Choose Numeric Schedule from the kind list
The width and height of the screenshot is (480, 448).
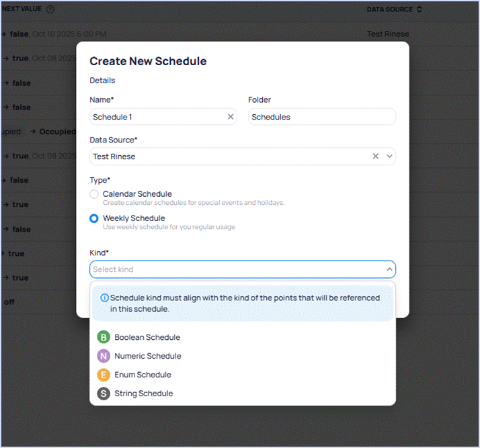click(x=148, y=356)
